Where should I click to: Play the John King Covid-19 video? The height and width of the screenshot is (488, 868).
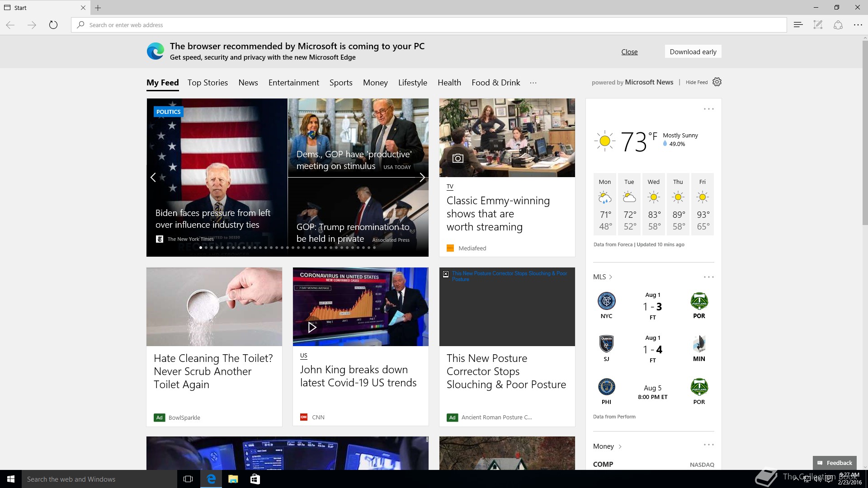(312, 327)
